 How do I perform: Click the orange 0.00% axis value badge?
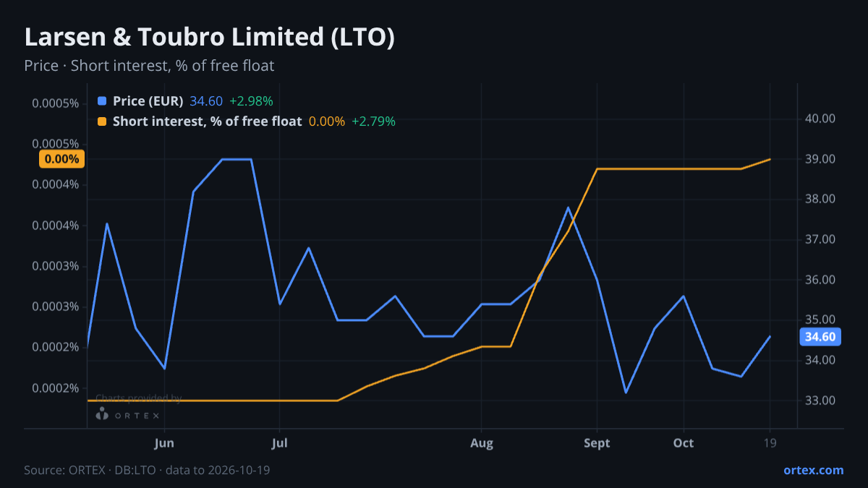(x=61, y=159)
